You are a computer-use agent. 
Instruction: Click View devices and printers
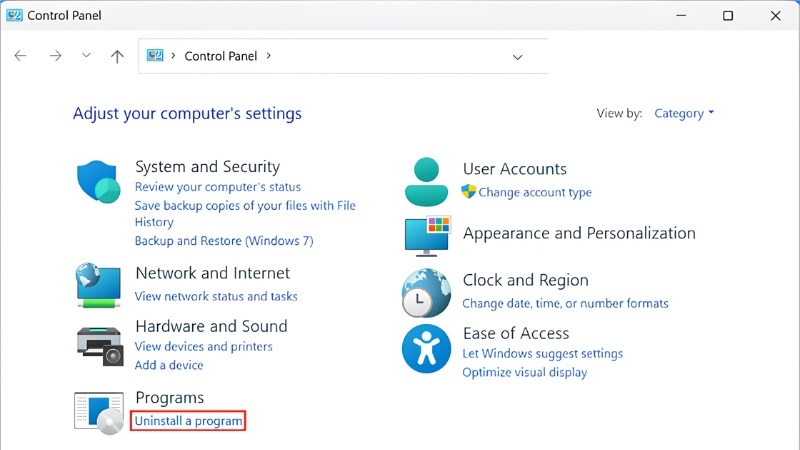click(x=204, y=346)
